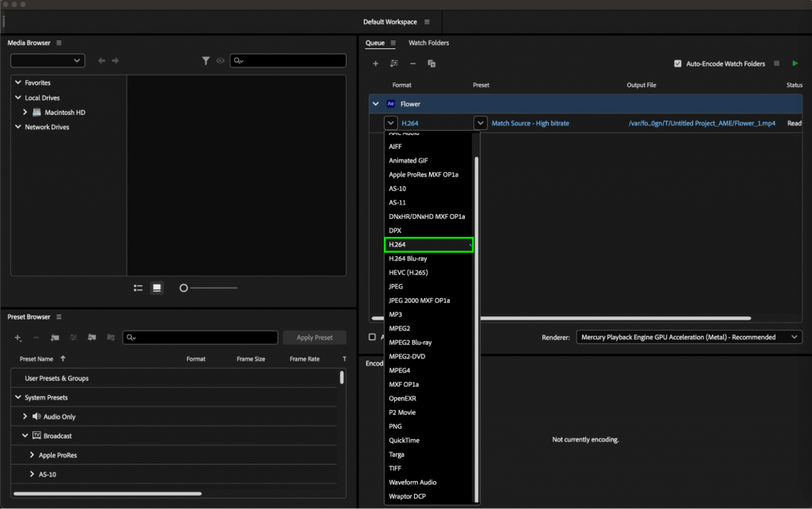
Task: Open the Add Output icon in Queue toolbar
Action: click(394, 63)
